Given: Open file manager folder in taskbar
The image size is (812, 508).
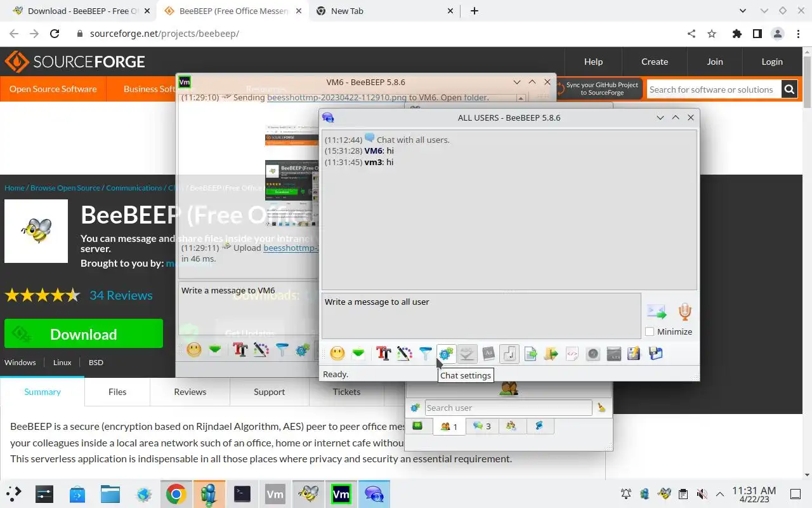Looking at the screenshot, I should point(110,494).
